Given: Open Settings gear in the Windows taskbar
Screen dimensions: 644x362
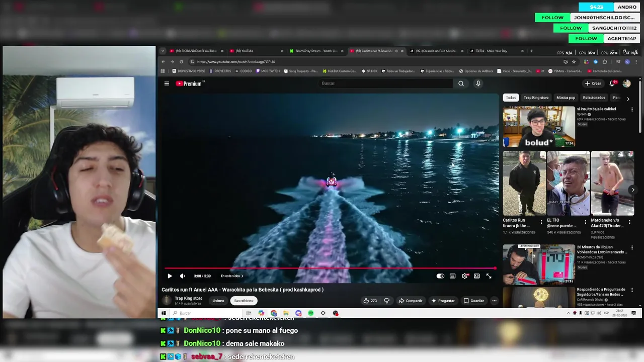Looking at the screenshot, I should click(x=323, y=313).
